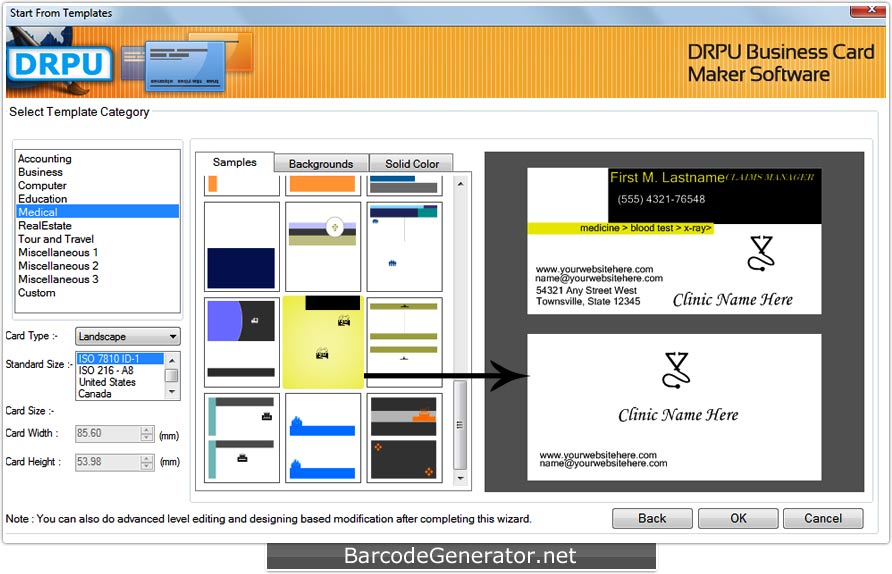Screen dimensions: 892x574
Task: Click template gallery scroll-up arrow
Action: (460, 184)
